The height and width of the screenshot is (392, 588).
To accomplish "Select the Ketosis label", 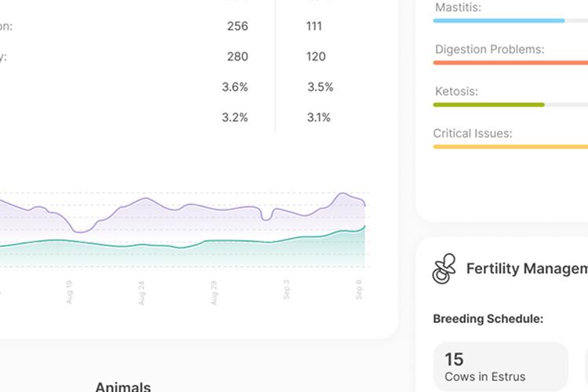I will click(456, 91).
